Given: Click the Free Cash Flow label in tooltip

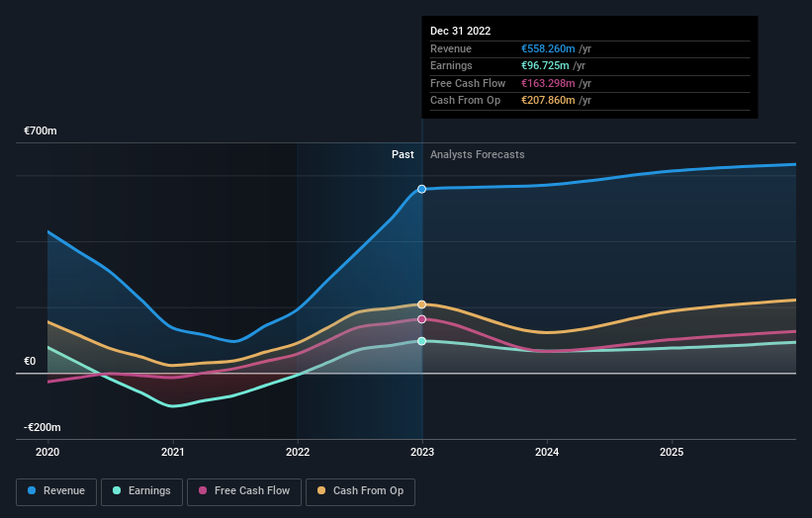Looking at the screenshot, I should [468, 83].
